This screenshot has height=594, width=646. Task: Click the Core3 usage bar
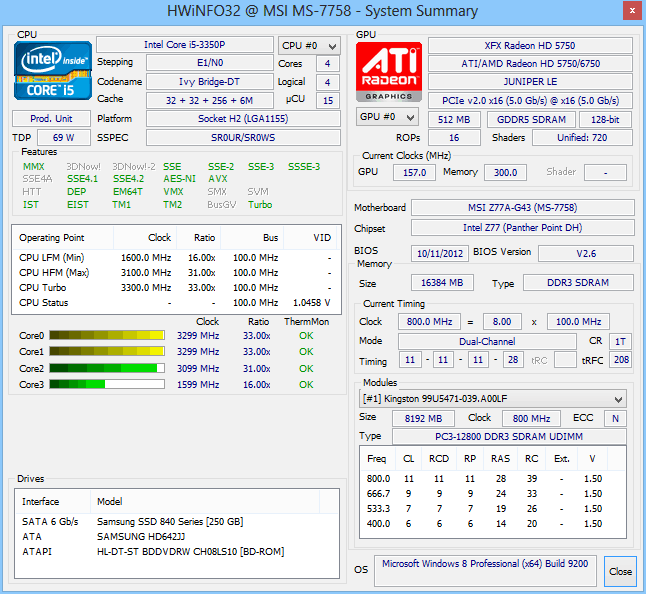pos(107,384)
